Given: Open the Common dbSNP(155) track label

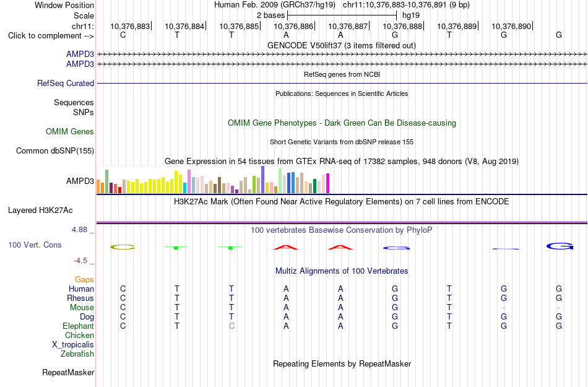Looking at the screenshot, I should pyautogui.click(x=55, y=150).
